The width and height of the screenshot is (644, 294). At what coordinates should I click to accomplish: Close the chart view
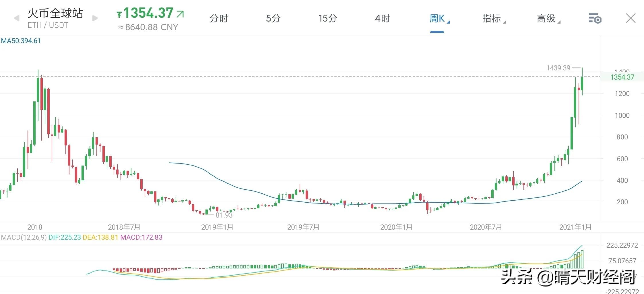631,18
